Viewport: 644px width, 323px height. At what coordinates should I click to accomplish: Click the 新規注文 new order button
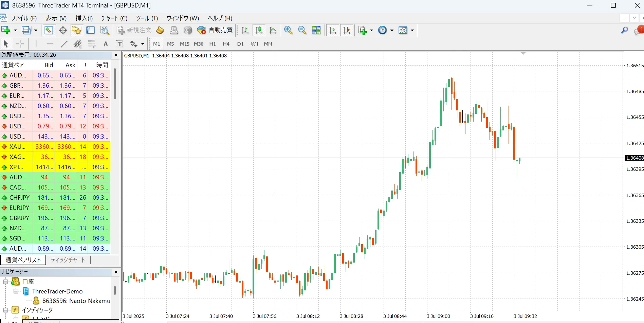(134, 30)
